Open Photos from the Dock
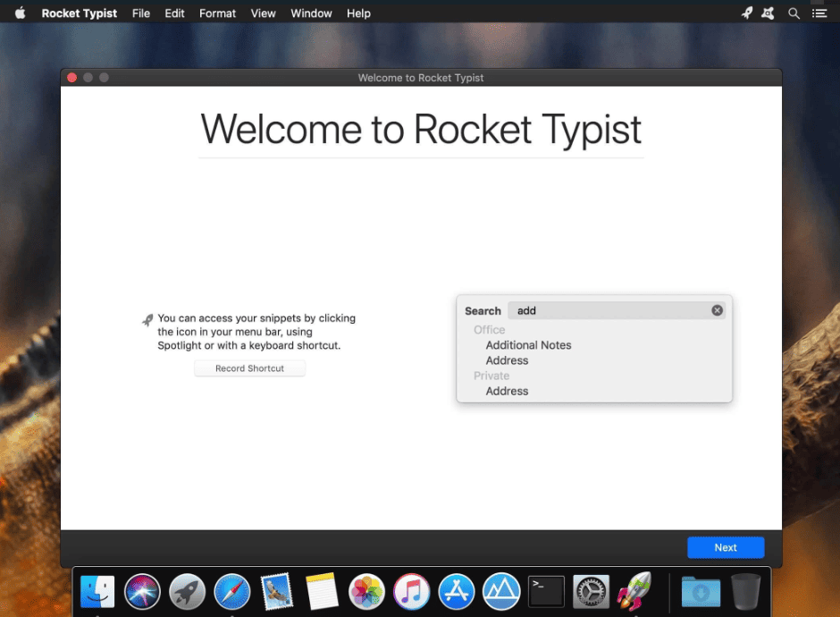Screen dimensions: 840x617 pyautogui.click(x=366, y=592)
